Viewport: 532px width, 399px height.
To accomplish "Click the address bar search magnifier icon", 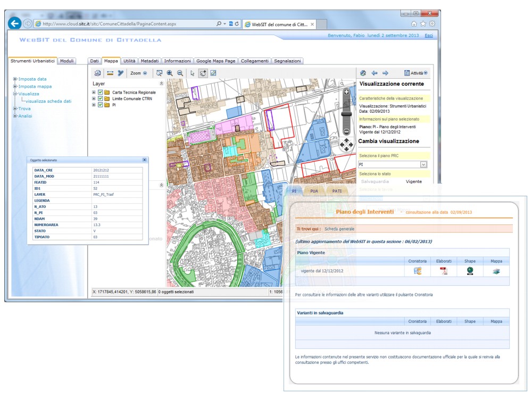I will [219, 24].
